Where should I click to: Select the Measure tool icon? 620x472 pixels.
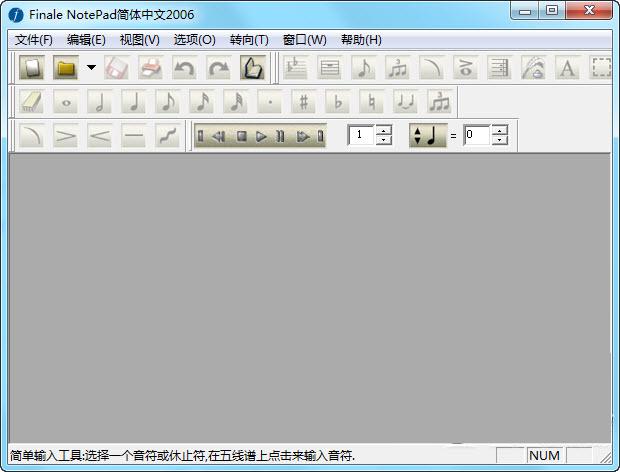[x=330, y=68]
